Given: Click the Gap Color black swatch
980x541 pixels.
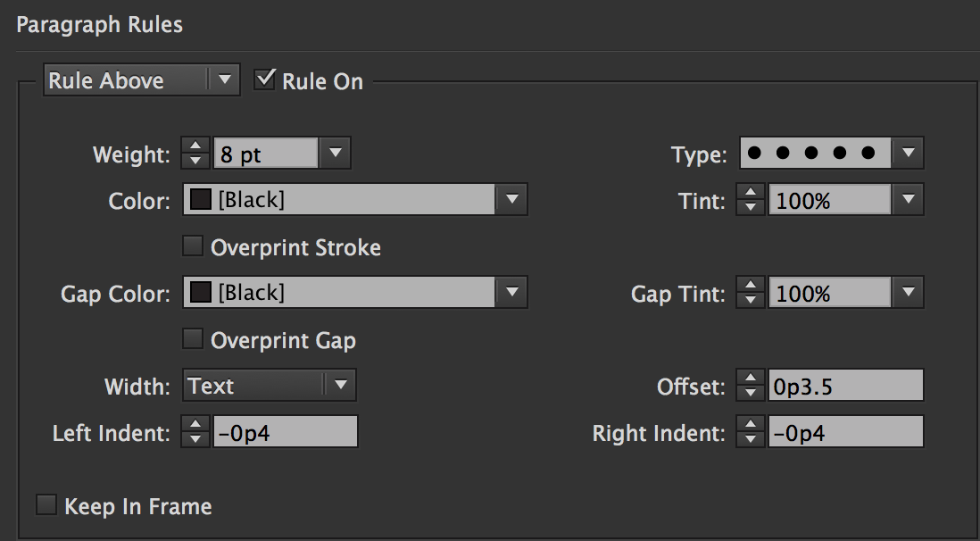Looking at the screenshot, I should pos(201,292).
